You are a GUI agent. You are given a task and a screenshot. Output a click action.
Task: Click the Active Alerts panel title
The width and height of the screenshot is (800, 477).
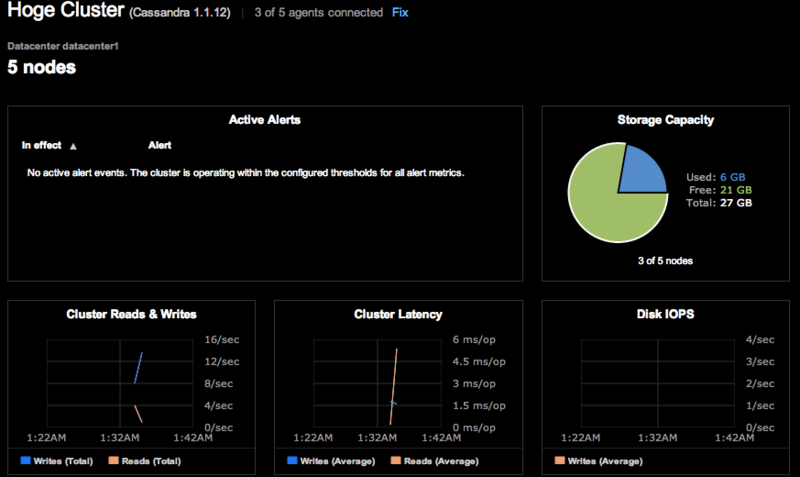[264, 120]
